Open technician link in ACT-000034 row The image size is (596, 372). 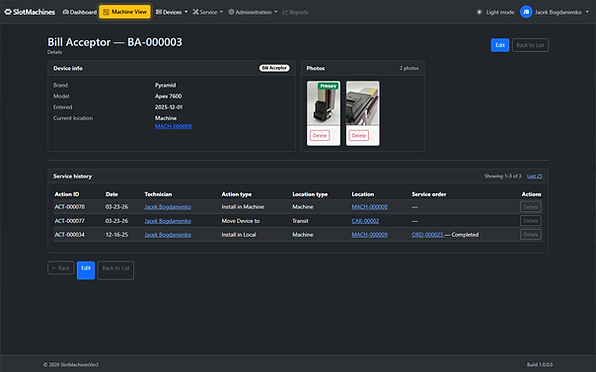click(168, 235)
